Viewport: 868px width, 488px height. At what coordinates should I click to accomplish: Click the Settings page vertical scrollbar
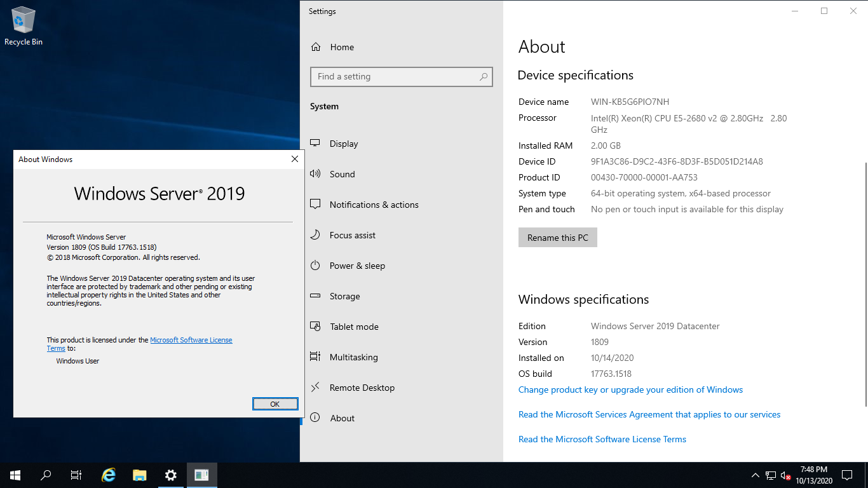point(865,284)
